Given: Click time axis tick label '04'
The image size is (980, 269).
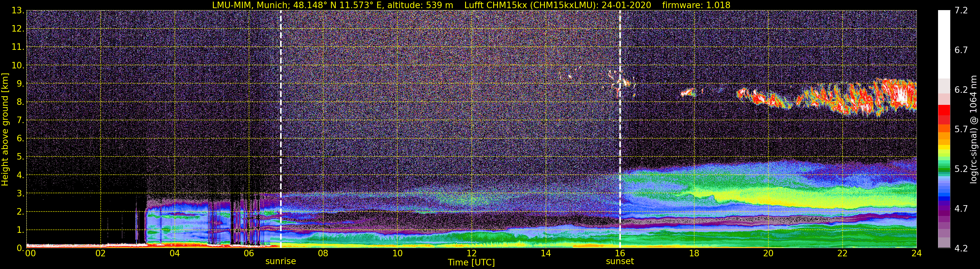Looking at the screenshot, I should click(175, 253).
